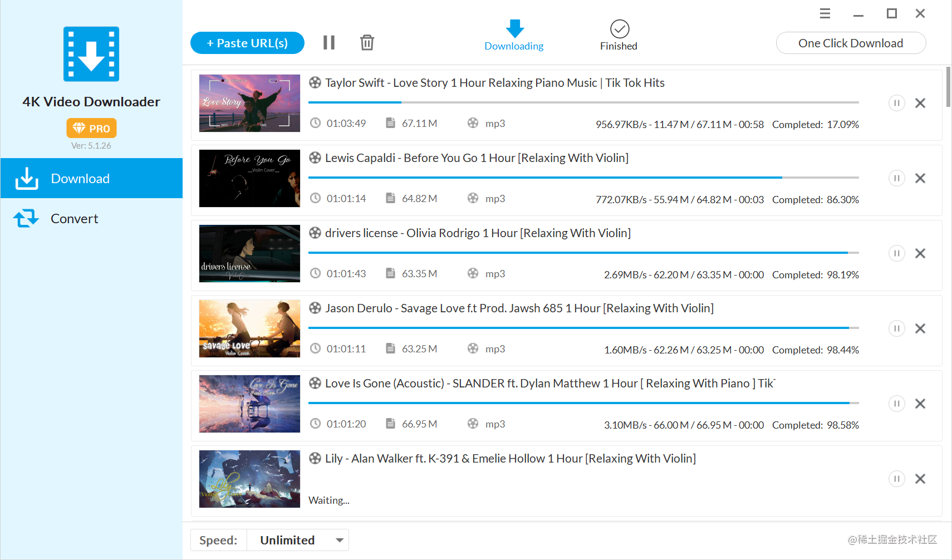The height and width of the screenshot is (560, 952).
Task: Cancel the Lewis Capaldi Before You Go download
Action: (920, 178)
